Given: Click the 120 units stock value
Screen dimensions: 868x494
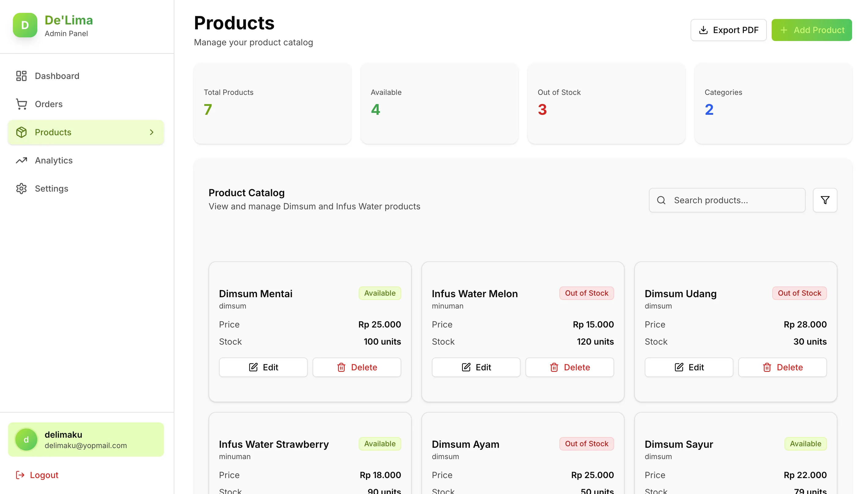Looking at the screenshot, I should pos(595,342).
